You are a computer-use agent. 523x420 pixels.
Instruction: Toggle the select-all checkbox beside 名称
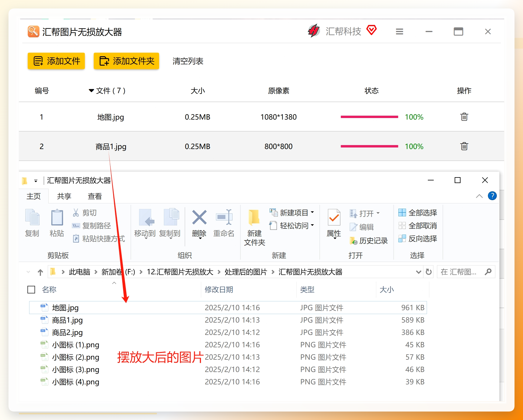click(31, 290)
